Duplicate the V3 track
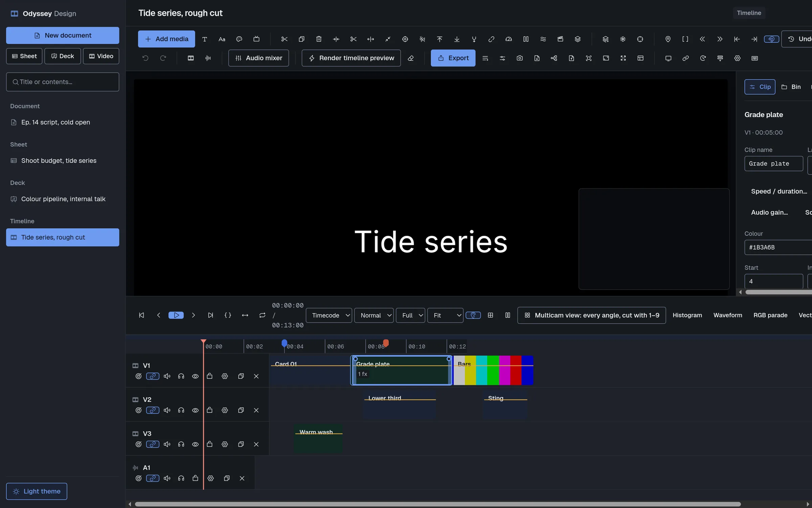The height and width of the screenshot is (508, 812). coord(241,444)
